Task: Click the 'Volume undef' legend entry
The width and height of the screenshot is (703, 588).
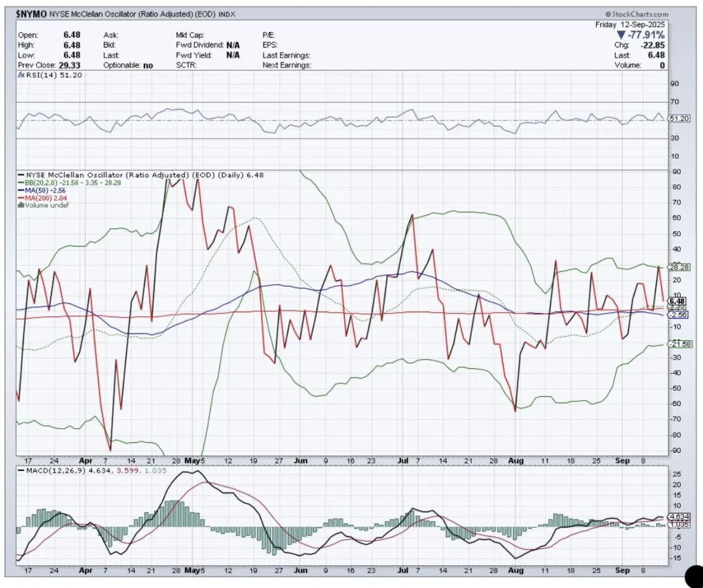Action: (43, 206)
